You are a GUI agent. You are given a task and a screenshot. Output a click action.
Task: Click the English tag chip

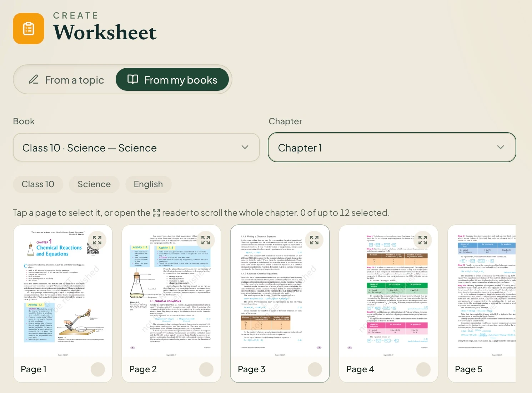click(x=149, y=184)
